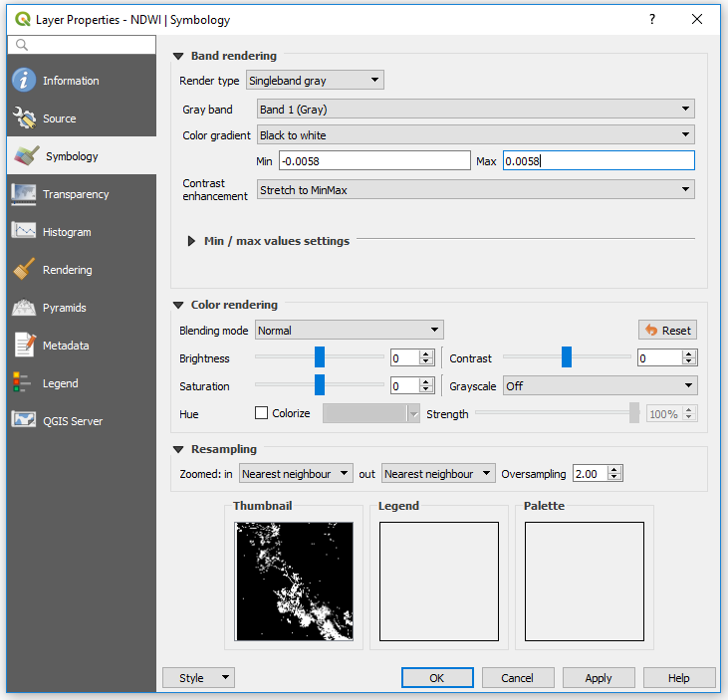Click the Min value input field
728x700 pixels.
(373, 161)
